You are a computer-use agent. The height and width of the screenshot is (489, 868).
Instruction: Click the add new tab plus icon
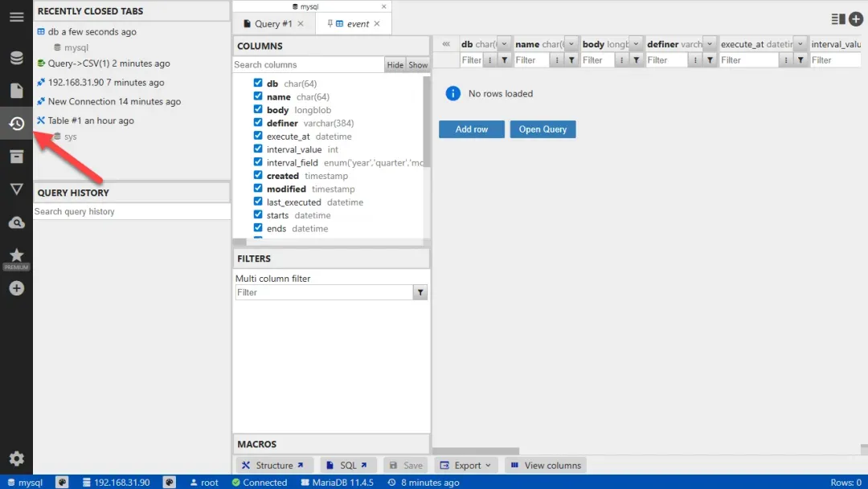(x=856, y=18)
